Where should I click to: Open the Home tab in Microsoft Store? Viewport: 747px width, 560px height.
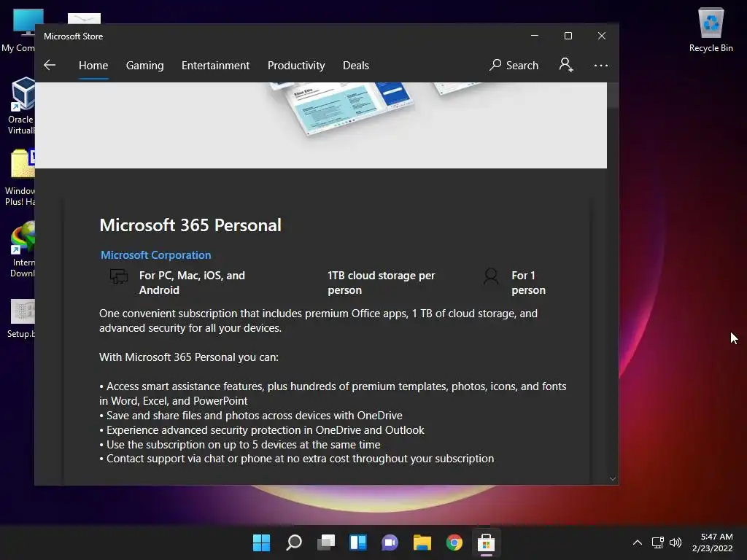click(93, 65)
